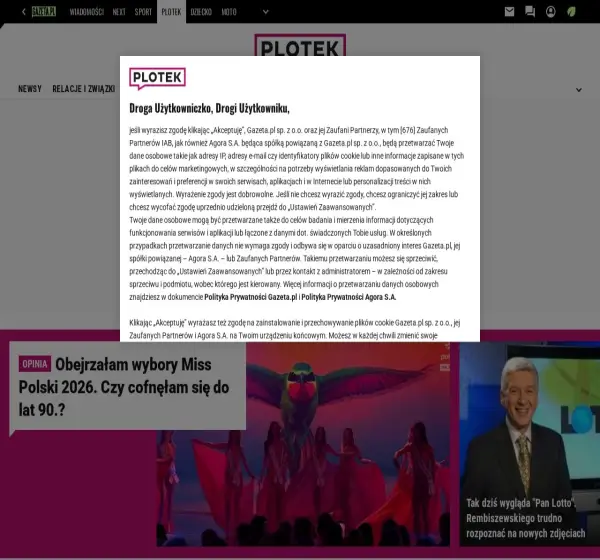Open the Sport section
Viewport: 600px width, 560px height.
tap(143, 12)
